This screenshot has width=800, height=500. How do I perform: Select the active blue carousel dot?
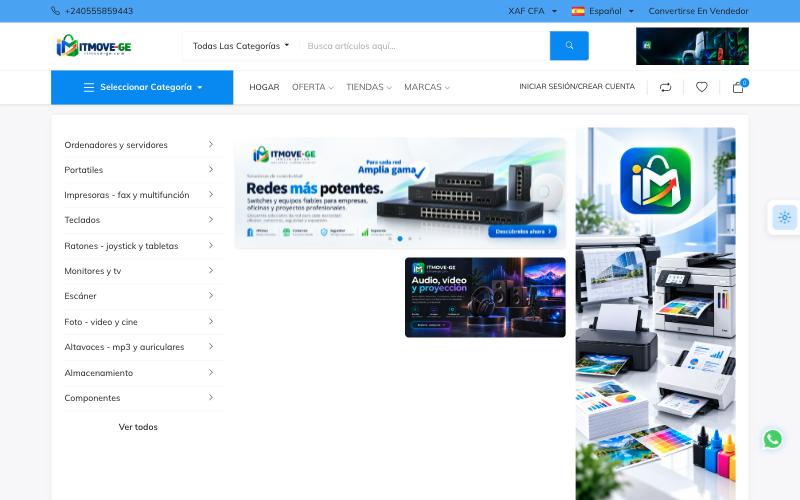[400, 239]
